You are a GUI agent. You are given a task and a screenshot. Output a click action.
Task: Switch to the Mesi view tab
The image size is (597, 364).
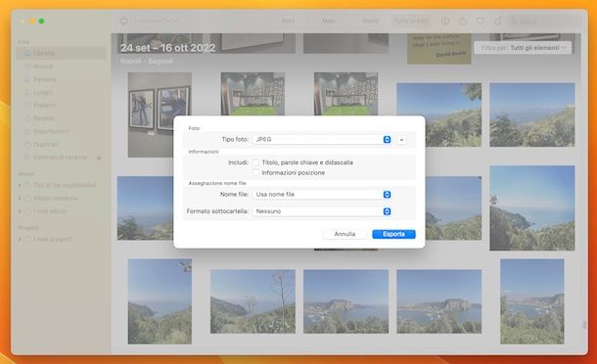(x=328, y=21)
